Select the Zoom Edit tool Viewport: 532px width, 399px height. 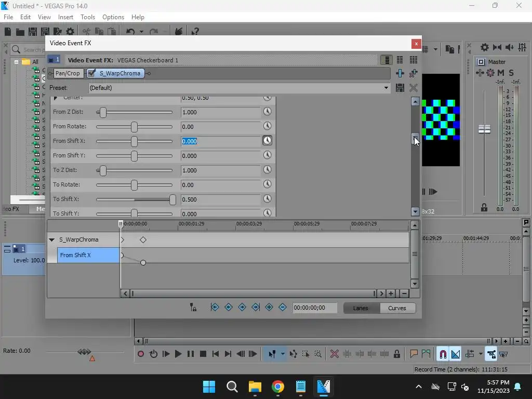[318, 354]
